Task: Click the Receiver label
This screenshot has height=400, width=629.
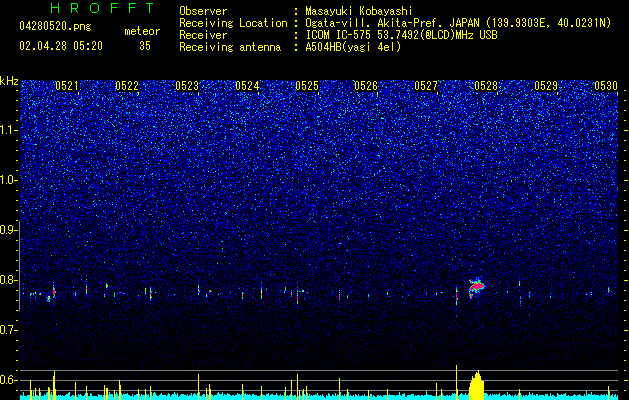Action: pyautogui.click(x=203, y=35)
